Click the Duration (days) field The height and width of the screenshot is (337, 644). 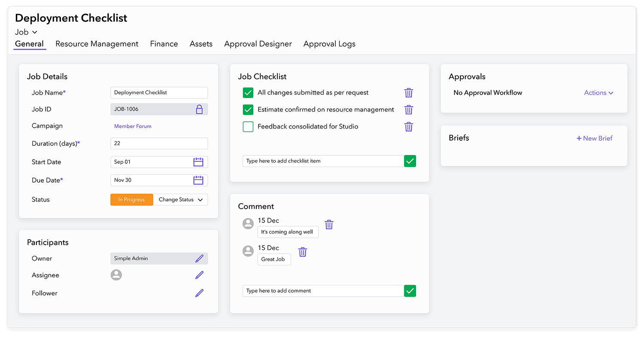point(159,144)
